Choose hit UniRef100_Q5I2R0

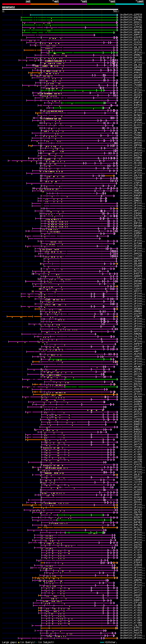(x=131, y=93)
